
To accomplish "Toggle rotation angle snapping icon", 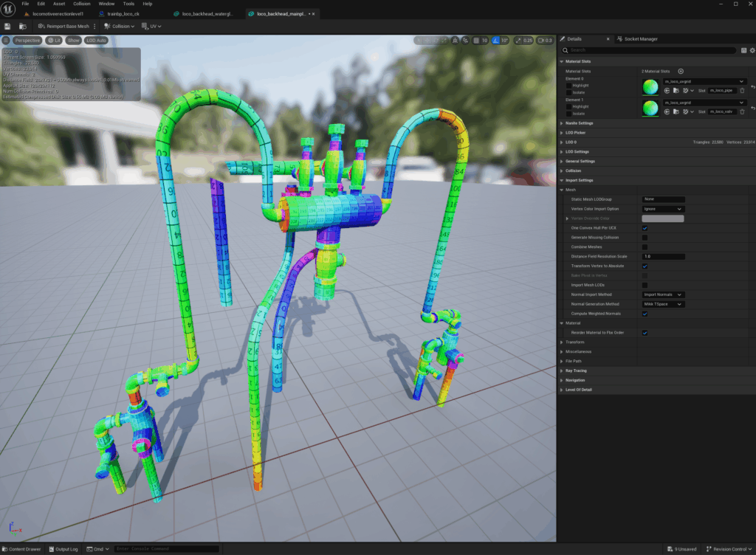I will click(x=495, y=41).
